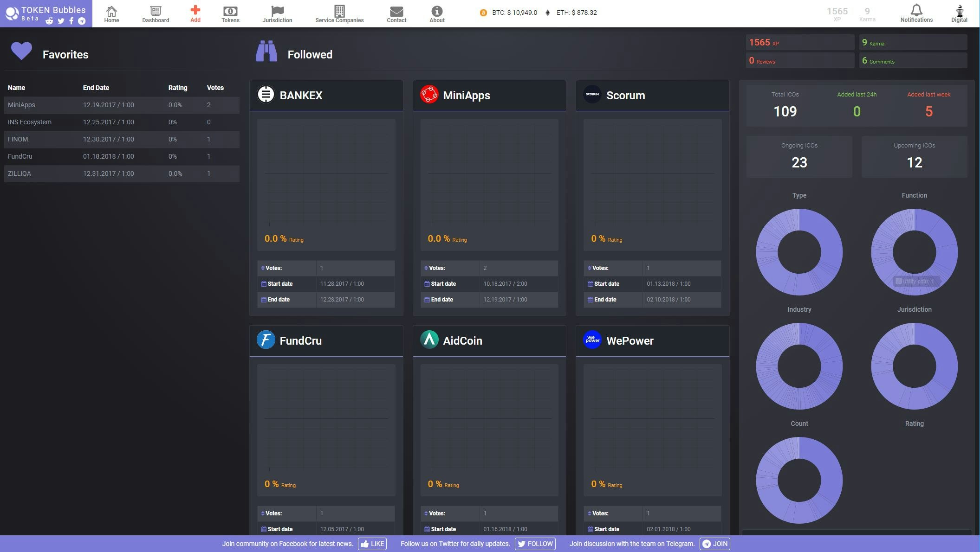Viewport: 980px width, 552px height.
Task: Sort BANKEX card by Votes arrows
Action: coord(263,268)
